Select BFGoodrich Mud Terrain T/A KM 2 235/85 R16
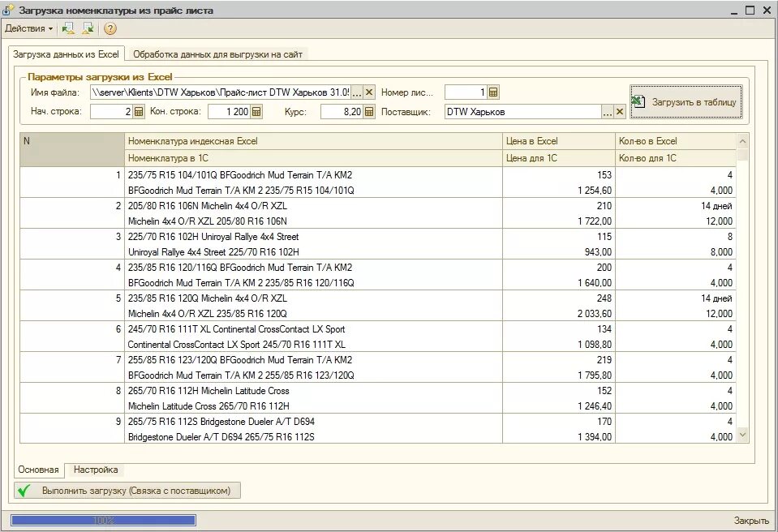778x532 pixels. pos(241,282)
